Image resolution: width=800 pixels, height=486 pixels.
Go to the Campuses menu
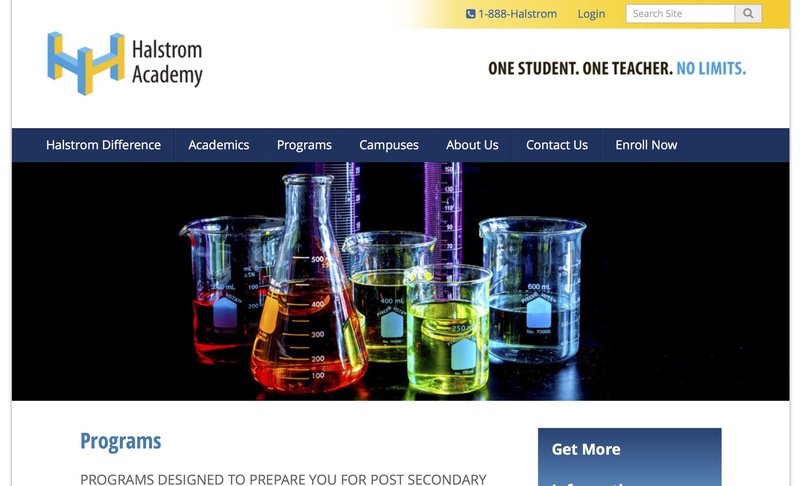(x=389, y=145)
